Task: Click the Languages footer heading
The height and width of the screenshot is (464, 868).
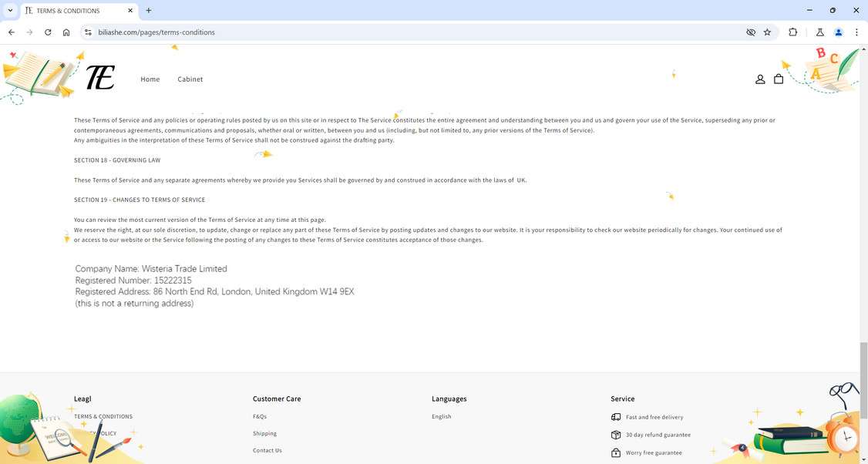Action: tap(449, 398)
